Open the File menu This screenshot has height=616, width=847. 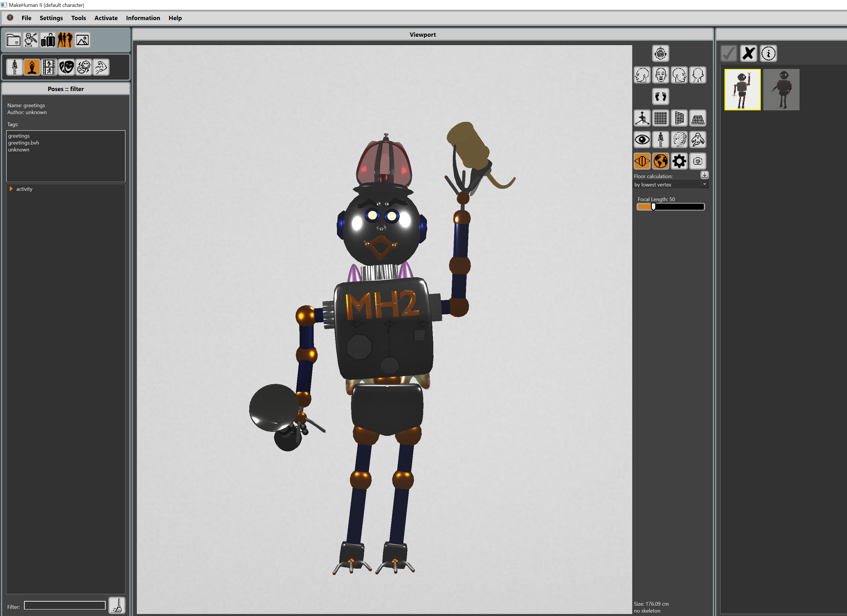pos(26,18)
